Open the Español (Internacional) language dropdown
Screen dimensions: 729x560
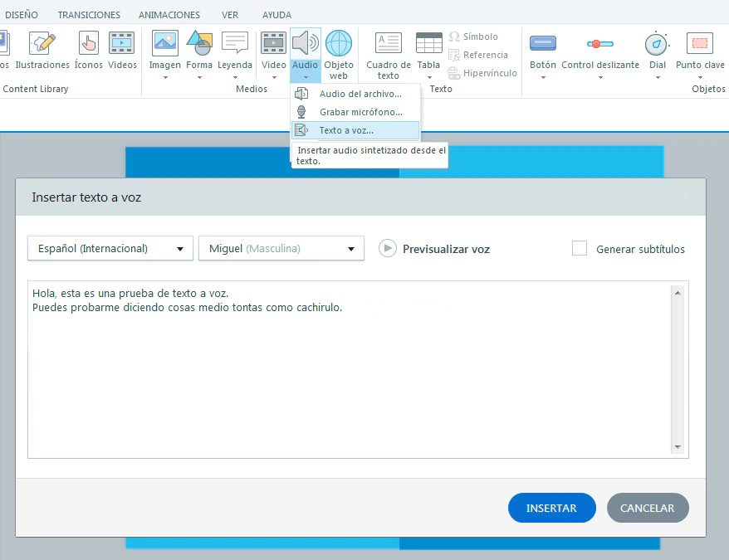tap(110, 249)
